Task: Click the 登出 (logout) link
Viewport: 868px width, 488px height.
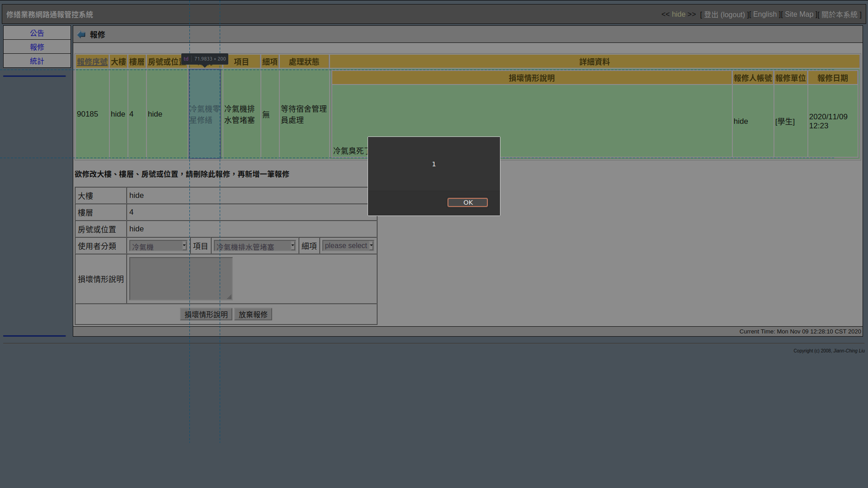Action: point(724,14)
